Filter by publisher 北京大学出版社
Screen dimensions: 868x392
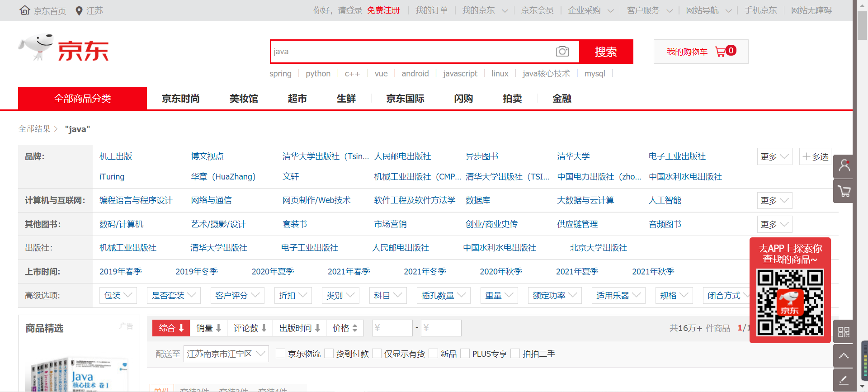pyautogui.click(x=598, y=248)
